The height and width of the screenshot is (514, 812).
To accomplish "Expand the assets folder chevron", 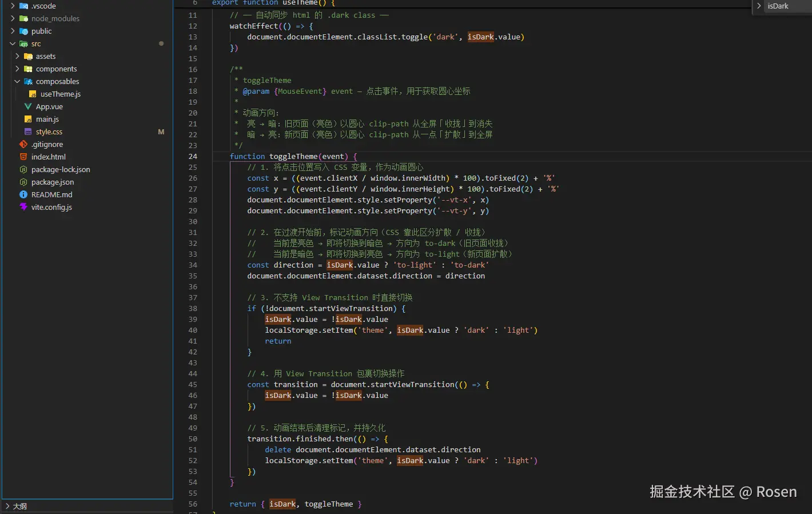I will 17,56.
